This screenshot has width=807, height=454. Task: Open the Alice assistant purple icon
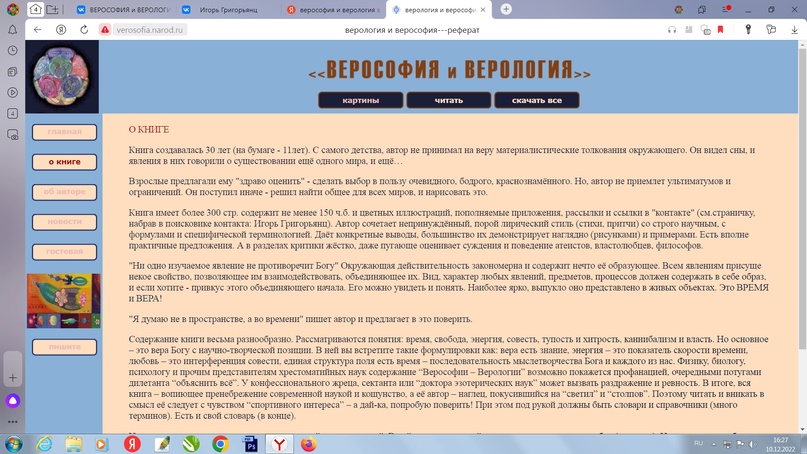[13, 400]
